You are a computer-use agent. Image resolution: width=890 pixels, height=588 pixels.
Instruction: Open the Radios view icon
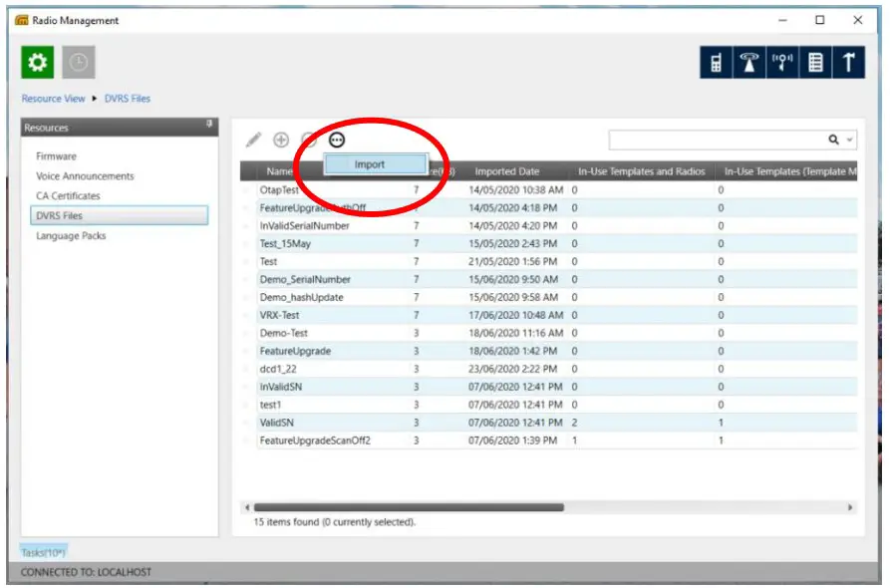(714, 61)
